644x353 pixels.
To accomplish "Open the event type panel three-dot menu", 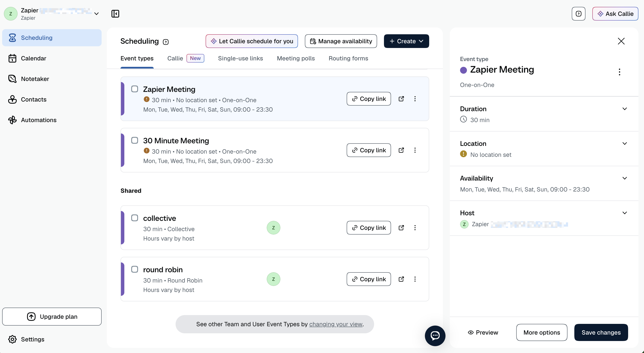I will point(619,72).
